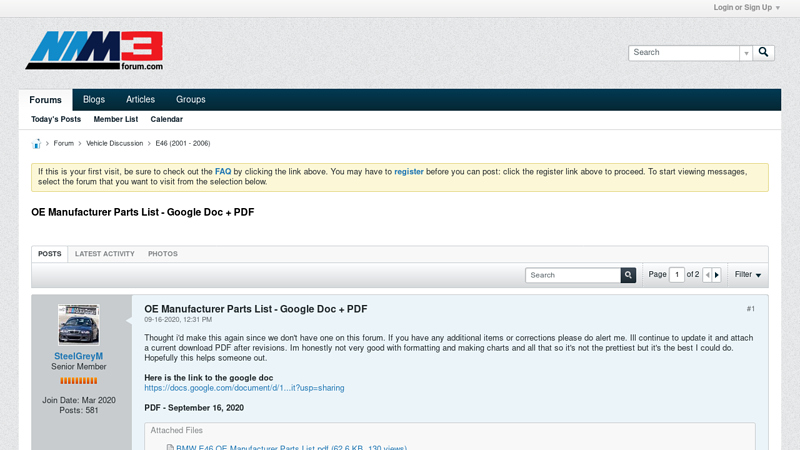
Task: Open the header search options dropdown arrow
Action: tap(746, 53)
